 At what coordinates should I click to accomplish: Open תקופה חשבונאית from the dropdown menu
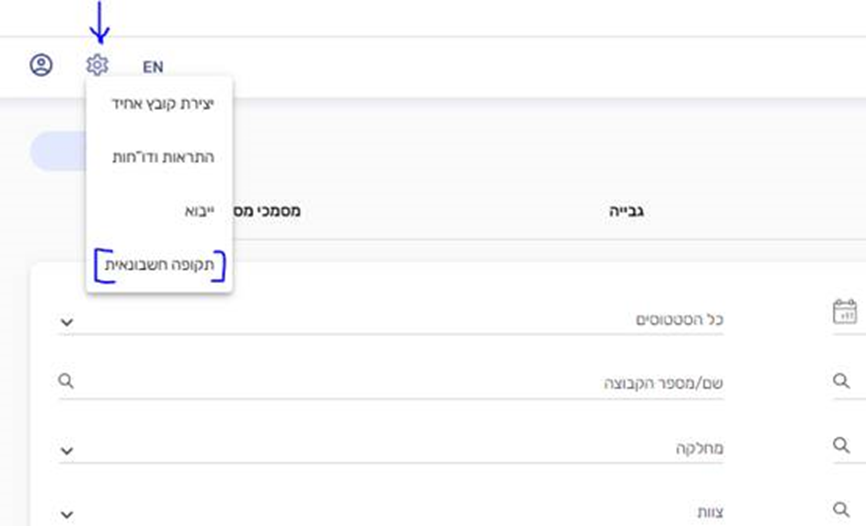pyautogui.click(x=160, y=266)
